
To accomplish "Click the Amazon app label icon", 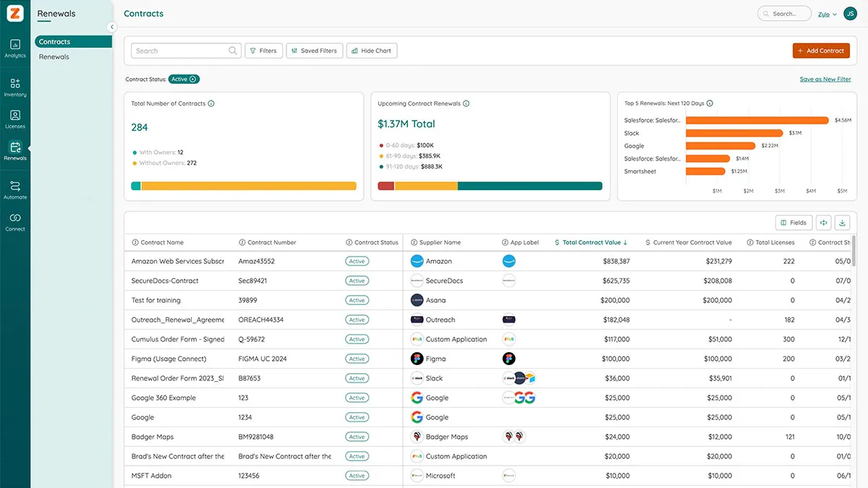I will (509, 261).
